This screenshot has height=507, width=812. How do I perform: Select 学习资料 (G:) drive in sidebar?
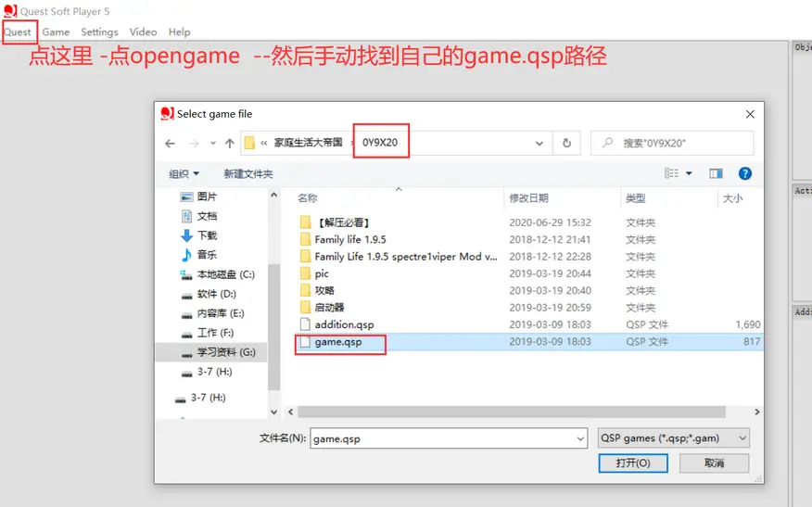(225, 352)
